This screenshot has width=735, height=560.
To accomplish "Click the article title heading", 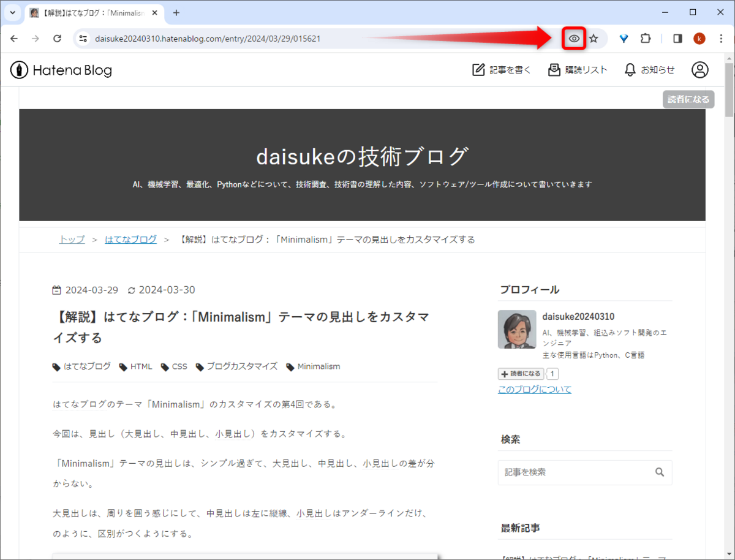I will (x=240, y=327).
